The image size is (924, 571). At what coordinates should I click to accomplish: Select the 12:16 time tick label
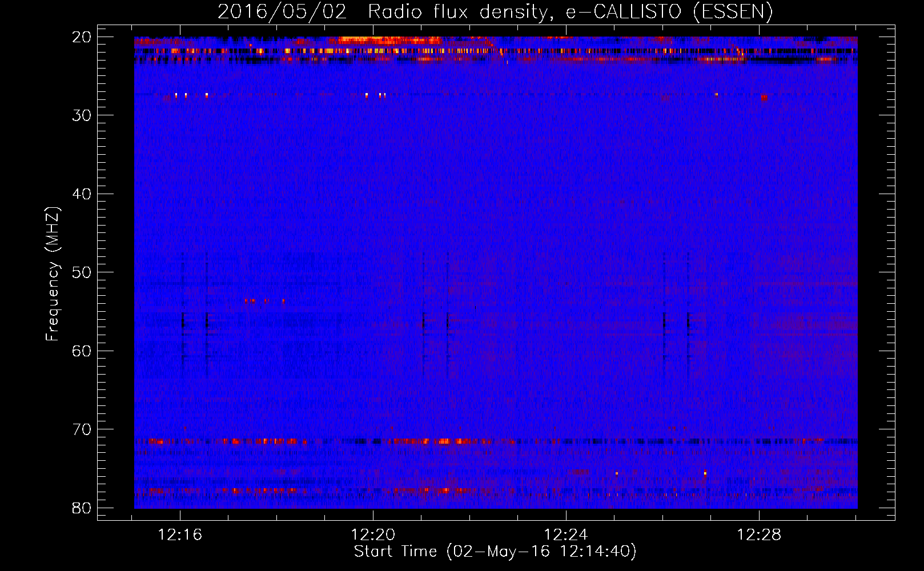[180, 535]
